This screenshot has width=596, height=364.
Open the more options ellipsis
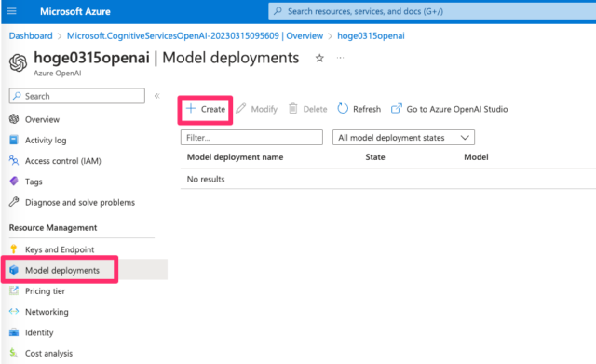(x=340, y=58)
